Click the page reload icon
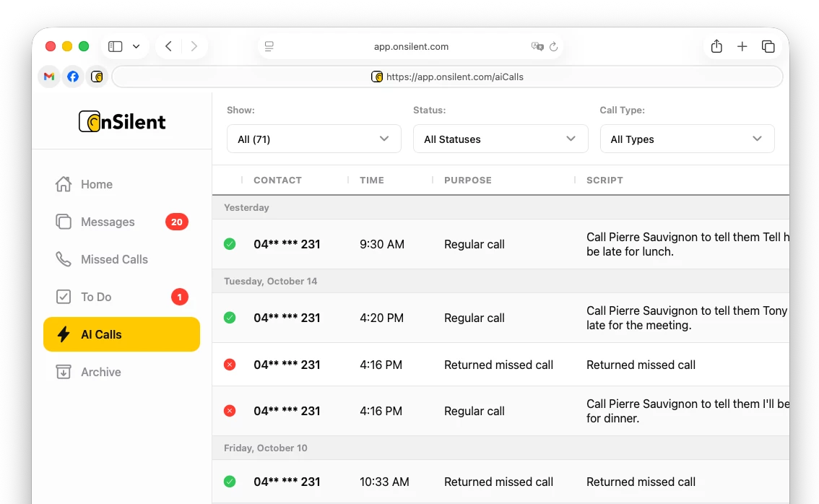The width and height of the screenshot is (819, 504). click(554, 47)
